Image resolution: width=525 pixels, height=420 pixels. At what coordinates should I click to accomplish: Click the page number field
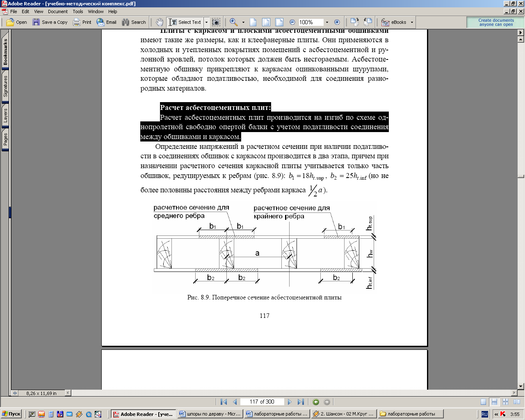[x=262, y=402]
